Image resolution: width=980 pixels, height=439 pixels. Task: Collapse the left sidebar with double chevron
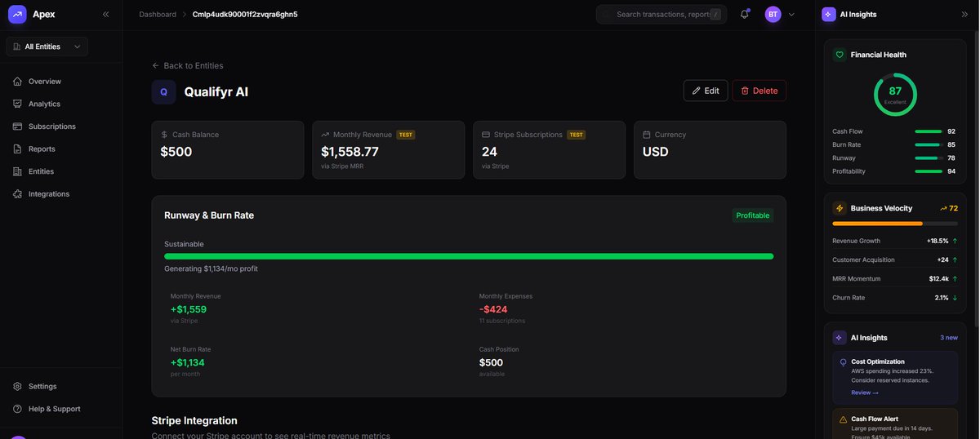tap(105, 14)
